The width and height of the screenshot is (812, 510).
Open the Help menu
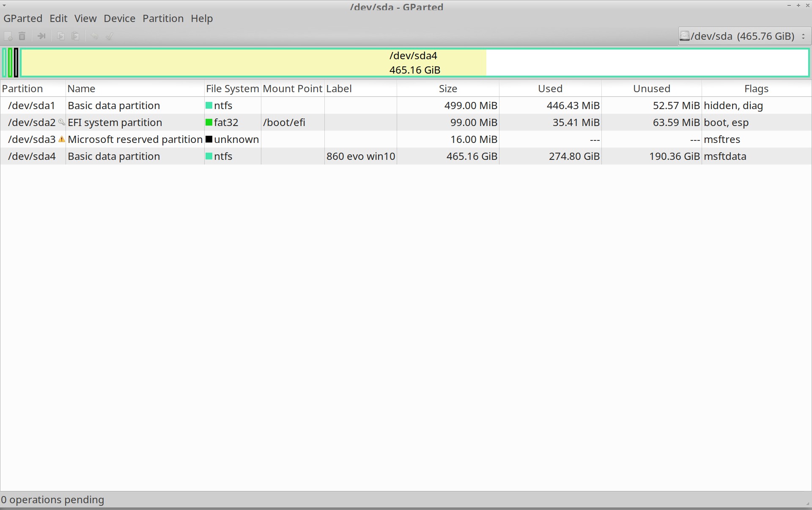[201, 18]
